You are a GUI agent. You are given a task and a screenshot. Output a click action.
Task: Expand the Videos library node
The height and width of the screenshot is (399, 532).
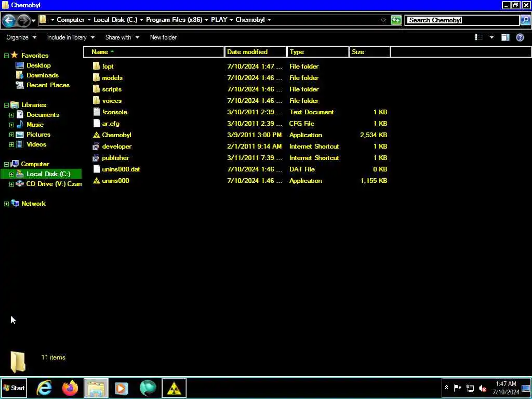click(11, 144)
